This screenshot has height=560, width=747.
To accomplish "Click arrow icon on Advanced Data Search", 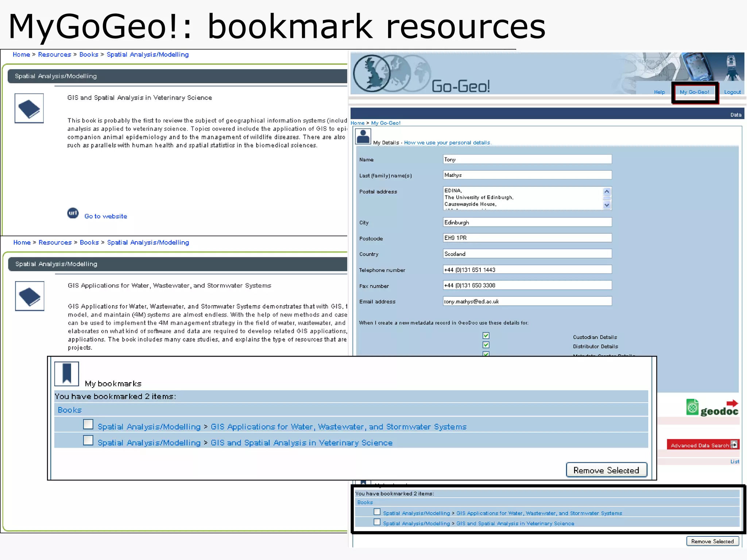I will tap(734, 445).
